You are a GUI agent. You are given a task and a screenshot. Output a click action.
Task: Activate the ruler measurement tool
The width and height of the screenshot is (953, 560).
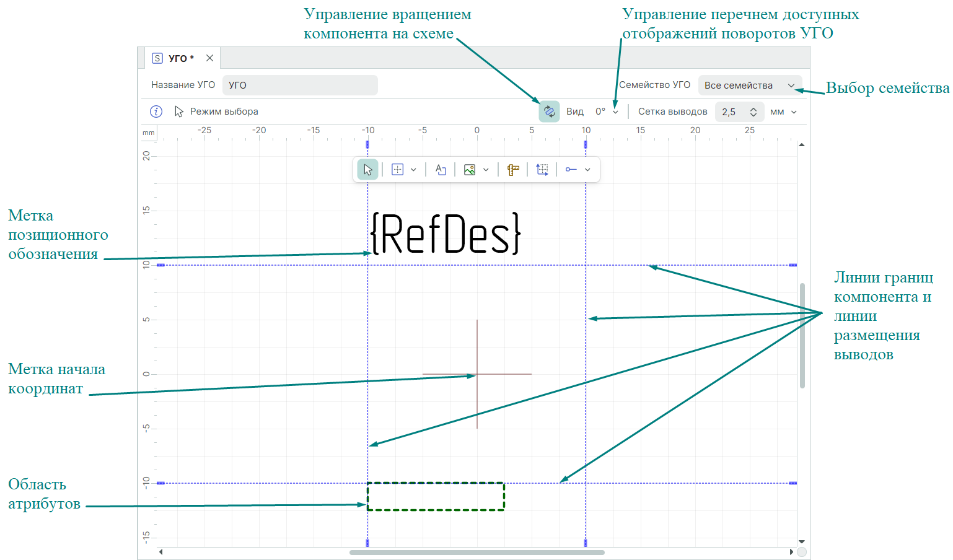(x=513, y=170)
